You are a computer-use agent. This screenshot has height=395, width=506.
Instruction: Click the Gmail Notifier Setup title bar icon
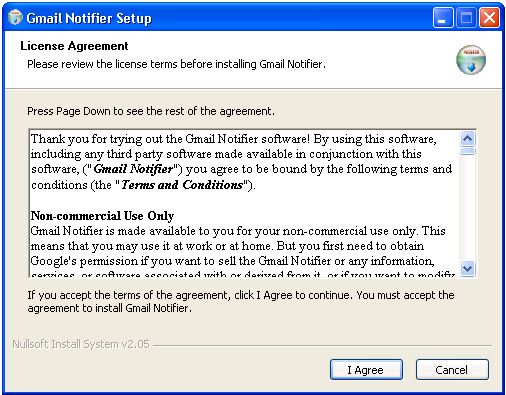pyautogui.click(x=15, y=17)
